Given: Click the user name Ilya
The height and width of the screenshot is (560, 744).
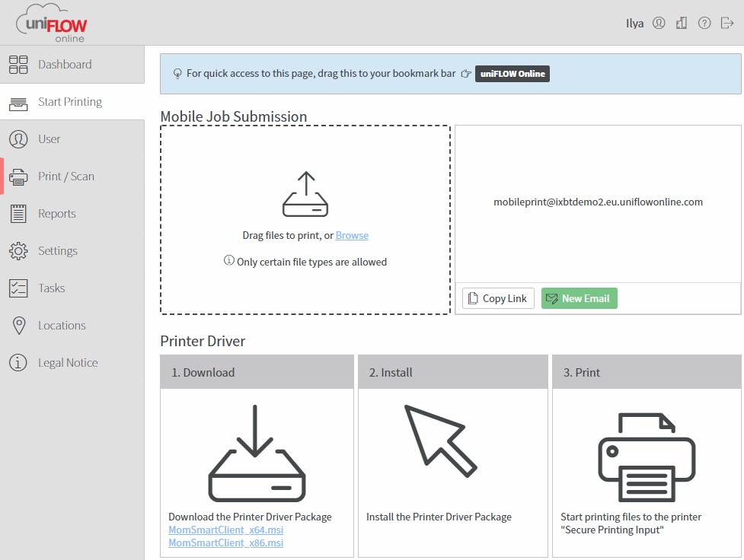Looking at the screenshot, I should click(635, 24).
